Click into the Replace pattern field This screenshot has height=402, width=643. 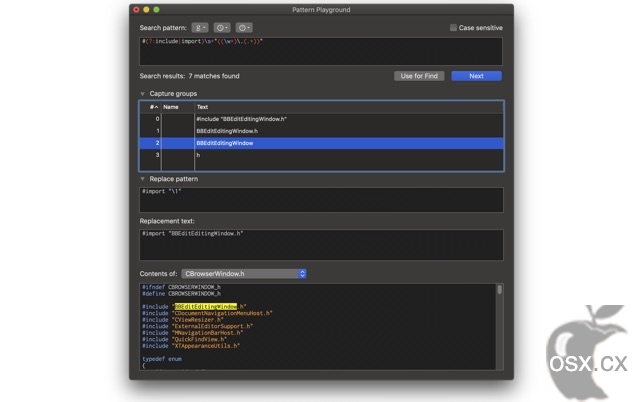click(x=322, y=200)
